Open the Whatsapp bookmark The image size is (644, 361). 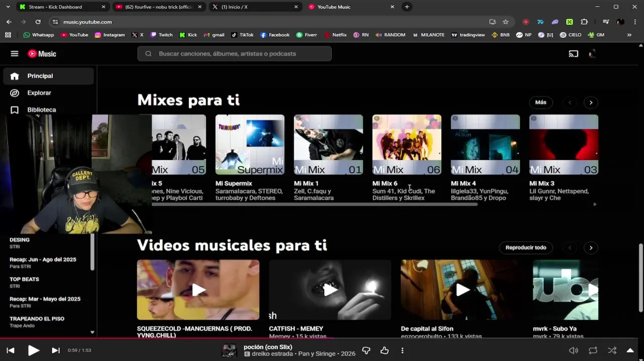coord(39,35)
